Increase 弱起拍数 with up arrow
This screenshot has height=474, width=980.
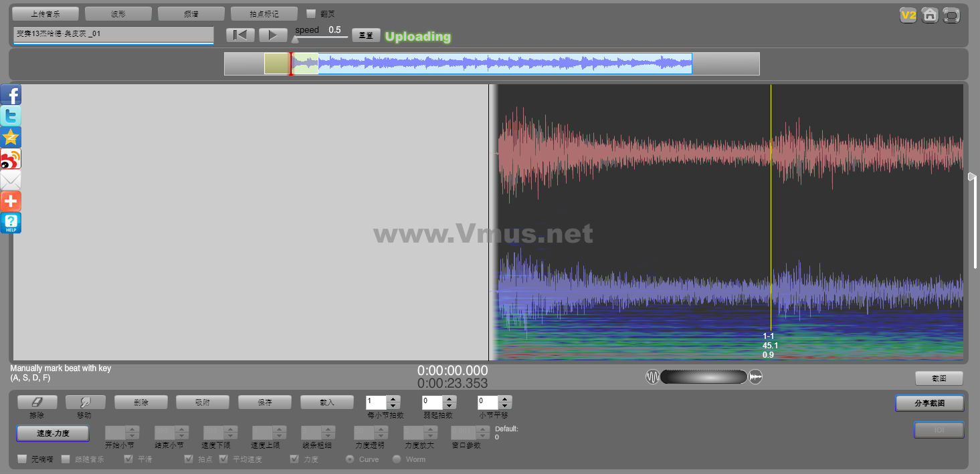click(450, 399)
